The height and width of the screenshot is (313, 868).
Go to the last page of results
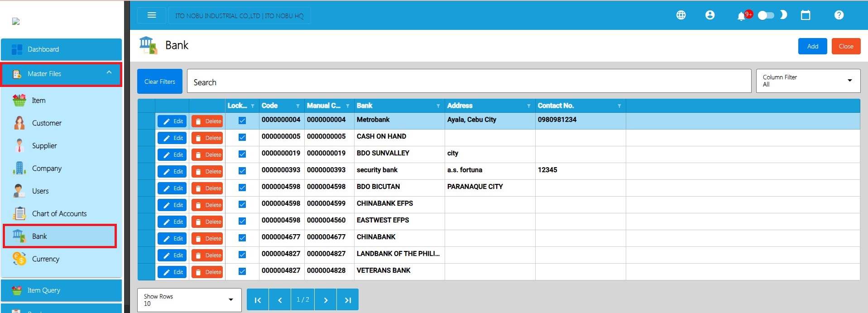pyautogui.click(x=347, y=300)
